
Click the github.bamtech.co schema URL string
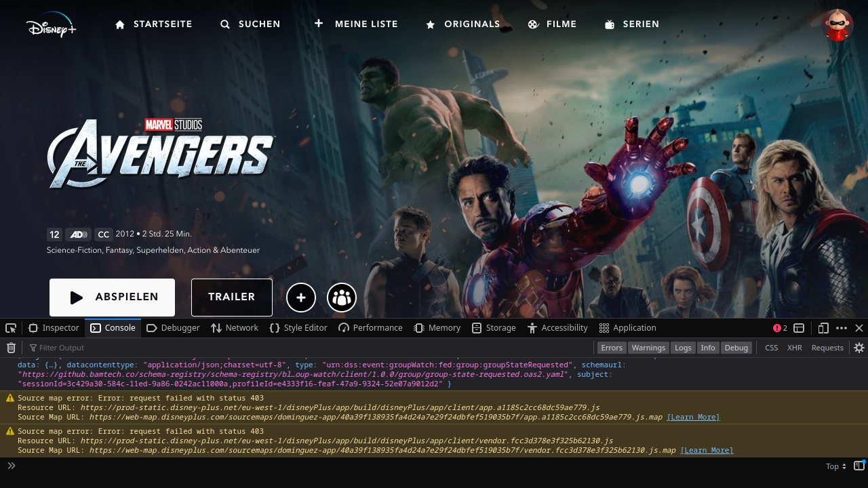[292, 374]
